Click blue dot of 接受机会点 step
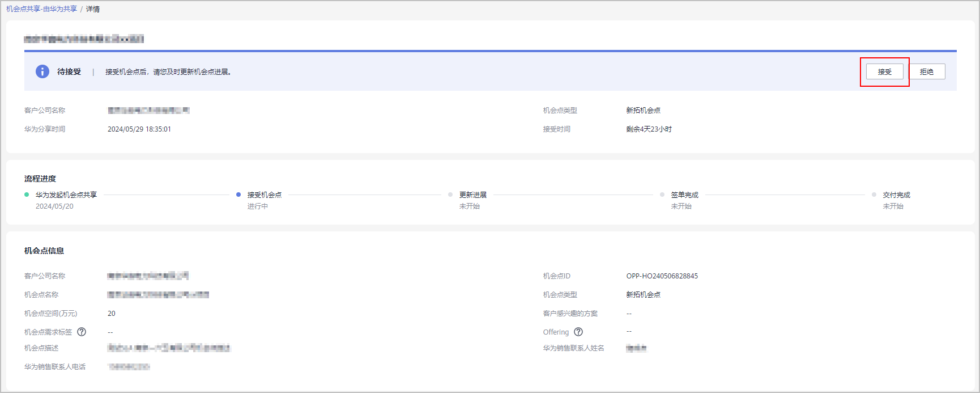 pos(238,195)
